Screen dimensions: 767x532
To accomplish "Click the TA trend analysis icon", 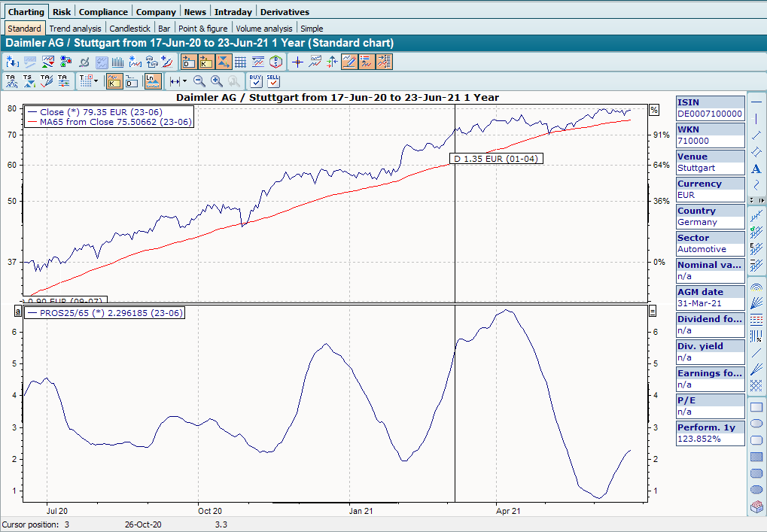I will tap(11, 80).
